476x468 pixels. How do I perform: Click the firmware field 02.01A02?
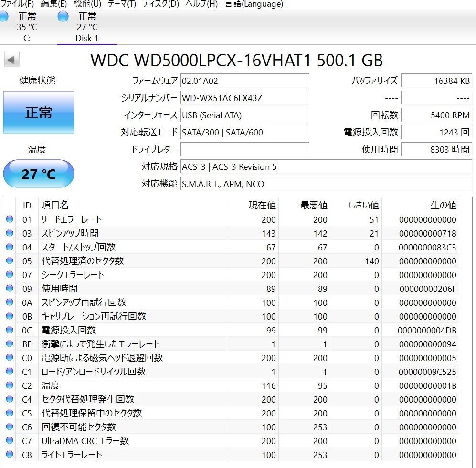tap(244, 81)
